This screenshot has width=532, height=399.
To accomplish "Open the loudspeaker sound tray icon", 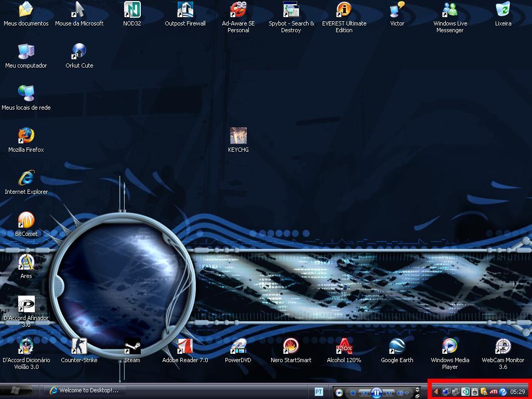I will pyautogui.click(x=475, y=392).
